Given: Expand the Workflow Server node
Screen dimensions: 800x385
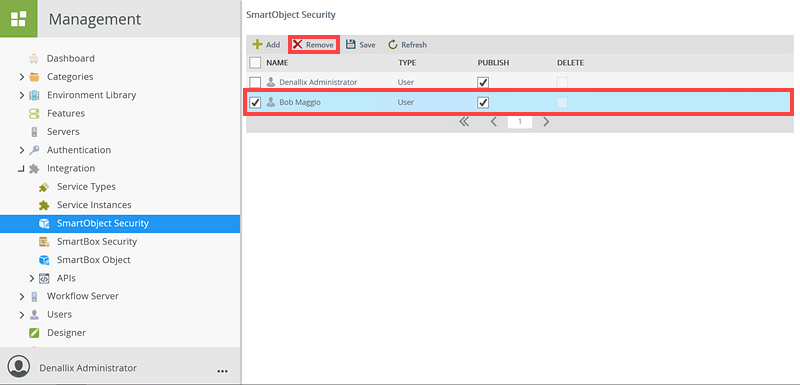Looking at the screenshot, I should pyautogui.click(x=21, y=296).
